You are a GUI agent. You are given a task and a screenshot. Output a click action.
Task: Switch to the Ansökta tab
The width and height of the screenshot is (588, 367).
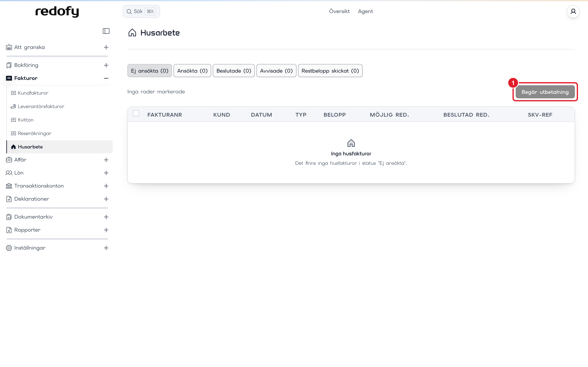(x=192, y=71)
